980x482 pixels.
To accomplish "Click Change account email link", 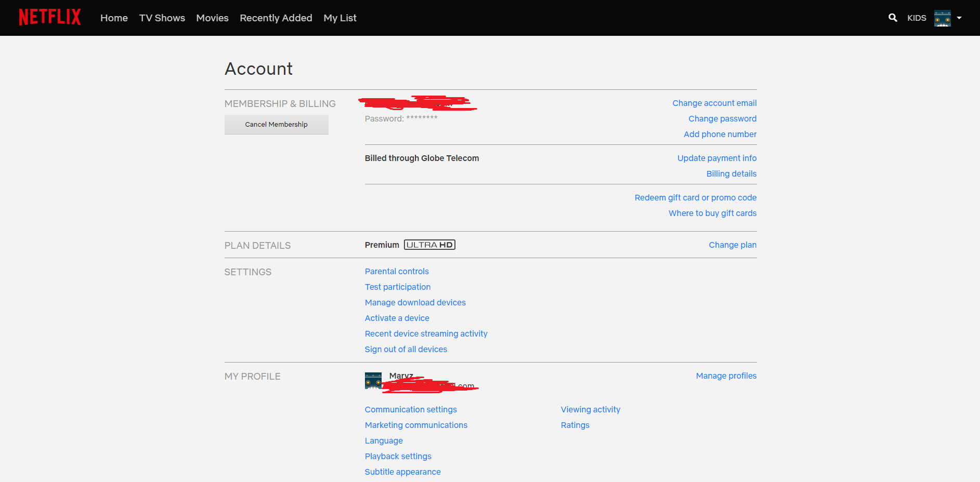I will [714, 103].
